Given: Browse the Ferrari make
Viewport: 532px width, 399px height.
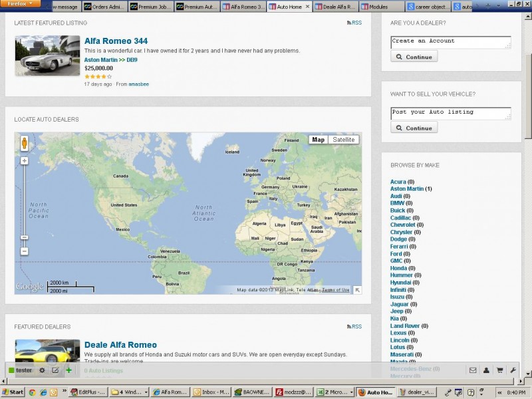Looking at the screenshot, I should pos(399,247).
